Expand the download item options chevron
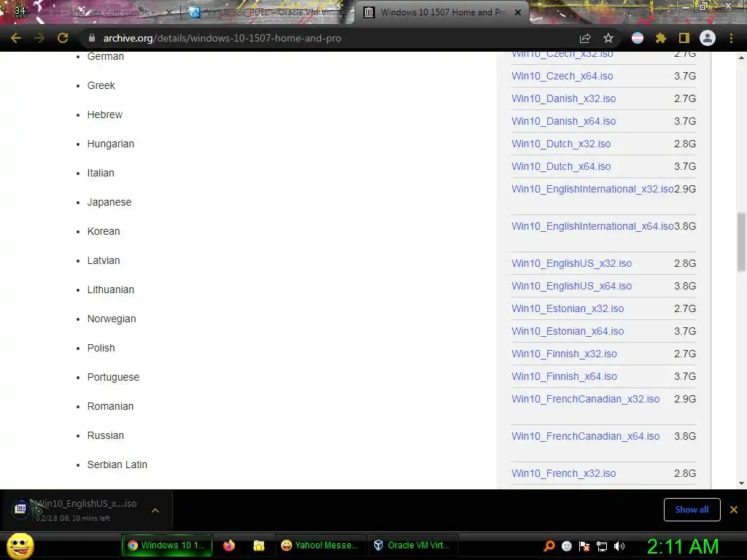 [x=155, y=510]
